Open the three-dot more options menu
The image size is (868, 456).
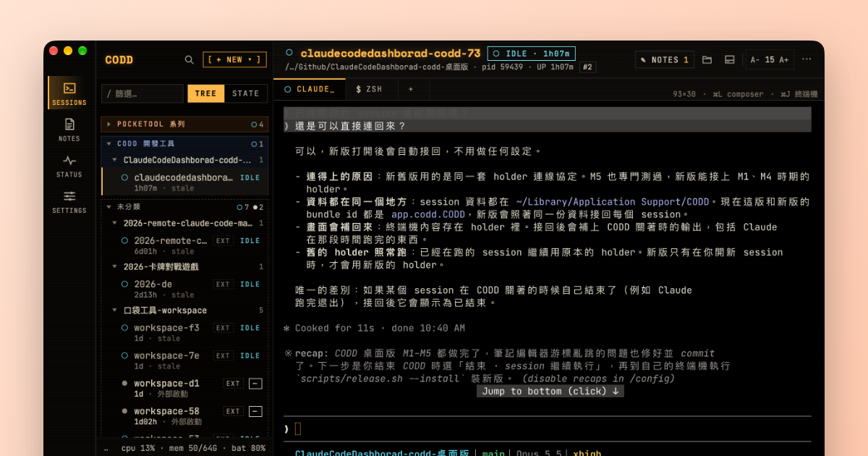pyautogui.click(x=807, y=60)
